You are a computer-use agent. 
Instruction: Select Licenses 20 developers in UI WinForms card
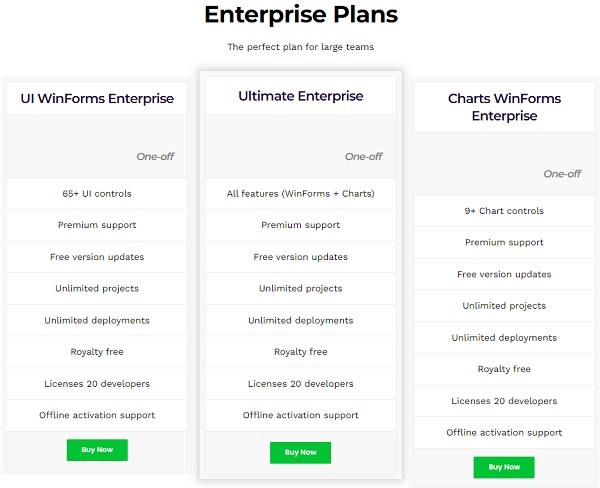tap(97, 383)
